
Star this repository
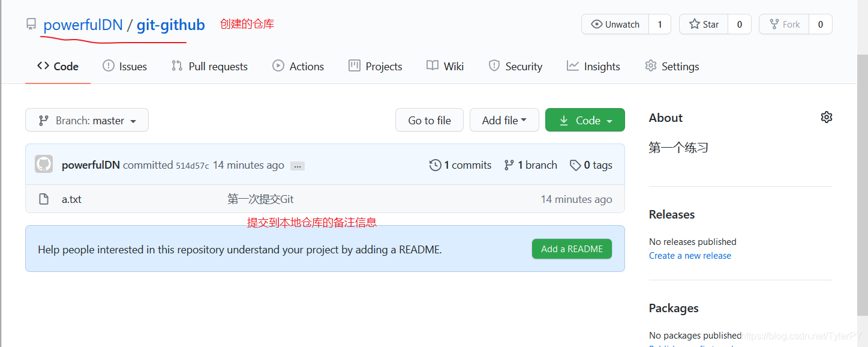click(704, 24)
